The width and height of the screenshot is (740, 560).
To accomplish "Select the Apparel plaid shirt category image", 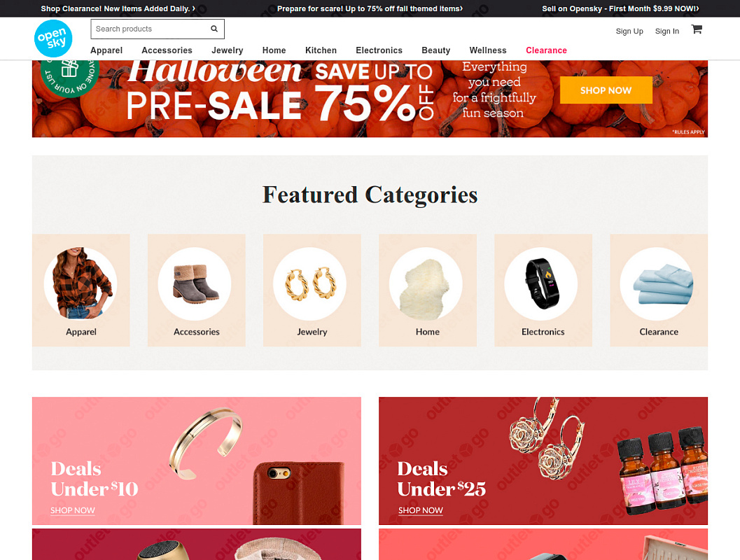I will click(81, 284).
